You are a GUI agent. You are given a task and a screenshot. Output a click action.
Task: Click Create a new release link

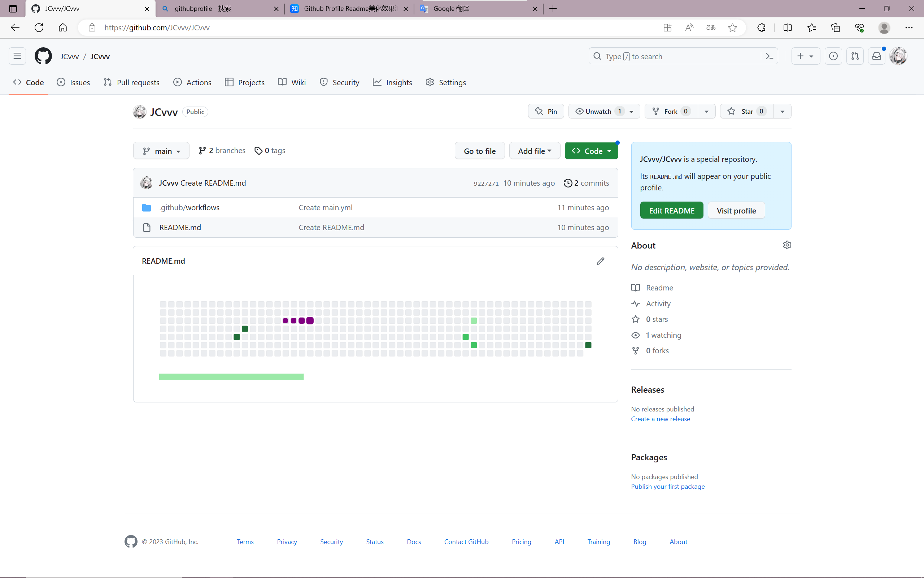point(660,419)
